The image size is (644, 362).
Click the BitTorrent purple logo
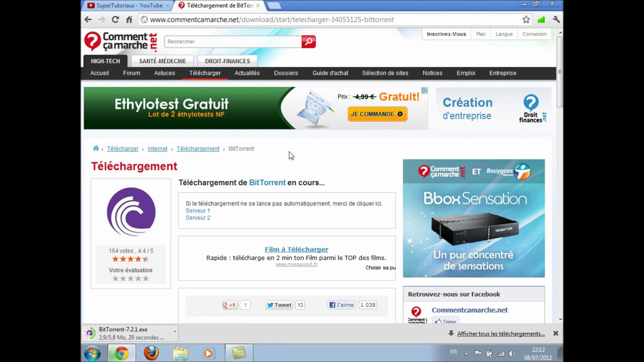131,212
